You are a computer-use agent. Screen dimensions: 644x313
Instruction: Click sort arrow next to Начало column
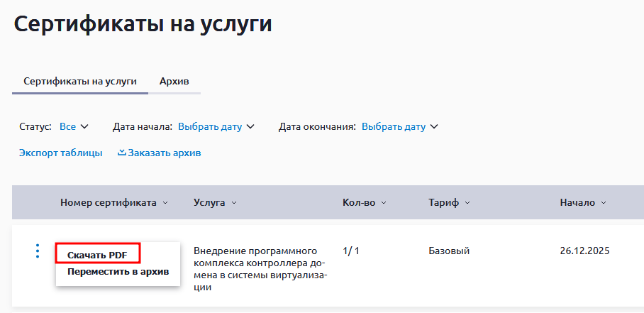604,203
